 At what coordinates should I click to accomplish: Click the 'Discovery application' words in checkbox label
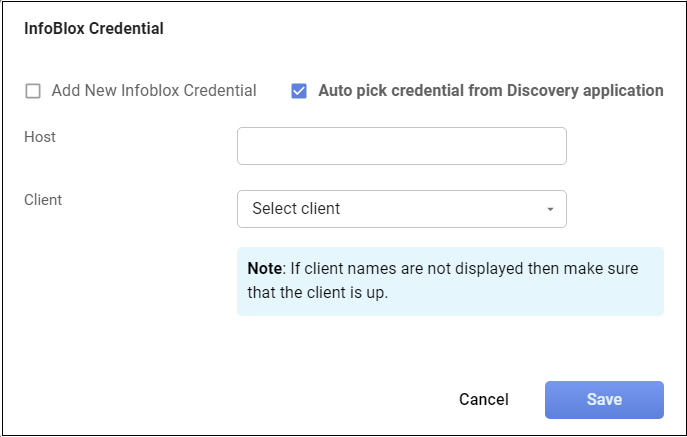[586, 91]
